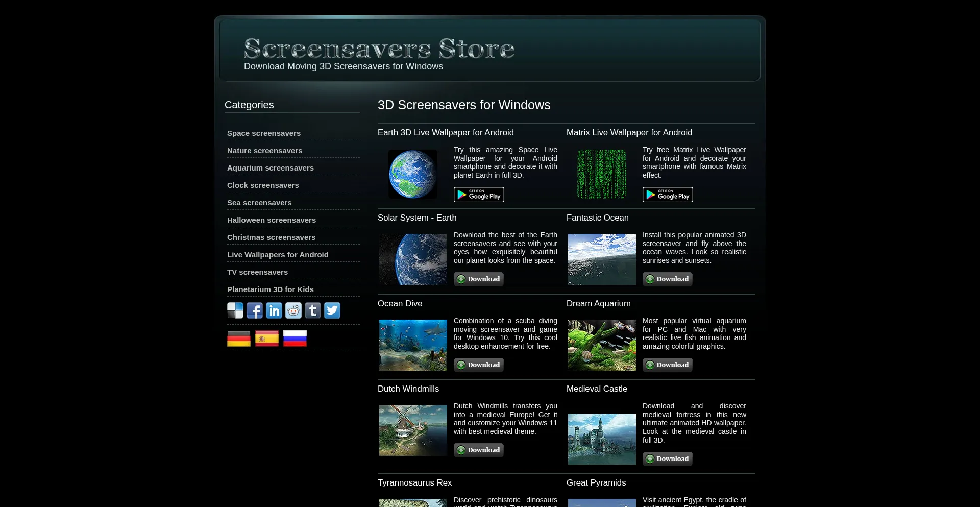Image resolution: width=980 pixels, height=507 pixels.
Task: Get Matrix Live Wallpaper on Google Play
Action: pos(668,195)
